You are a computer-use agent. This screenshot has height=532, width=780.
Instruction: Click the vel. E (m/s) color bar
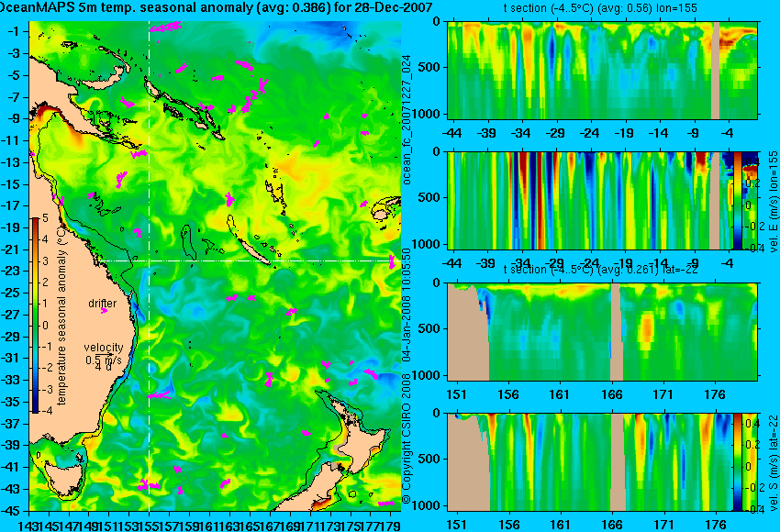point(738,200)
